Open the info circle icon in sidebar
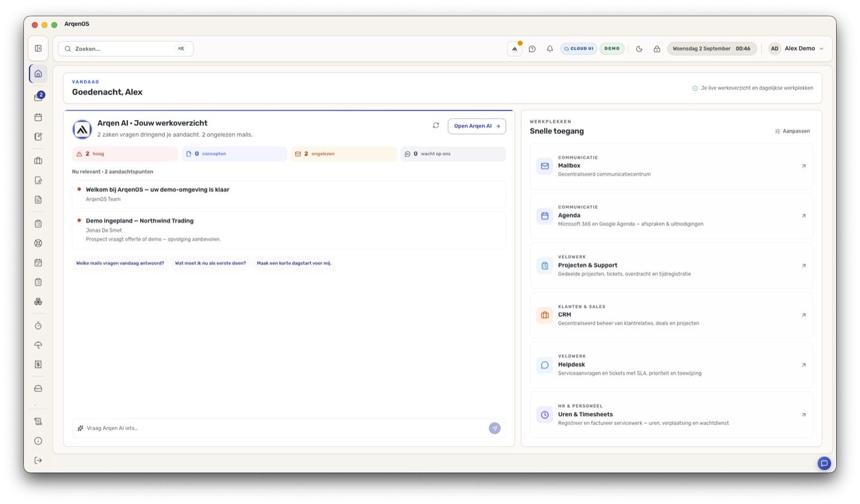 pyautogui.click(x=38, y=441)
